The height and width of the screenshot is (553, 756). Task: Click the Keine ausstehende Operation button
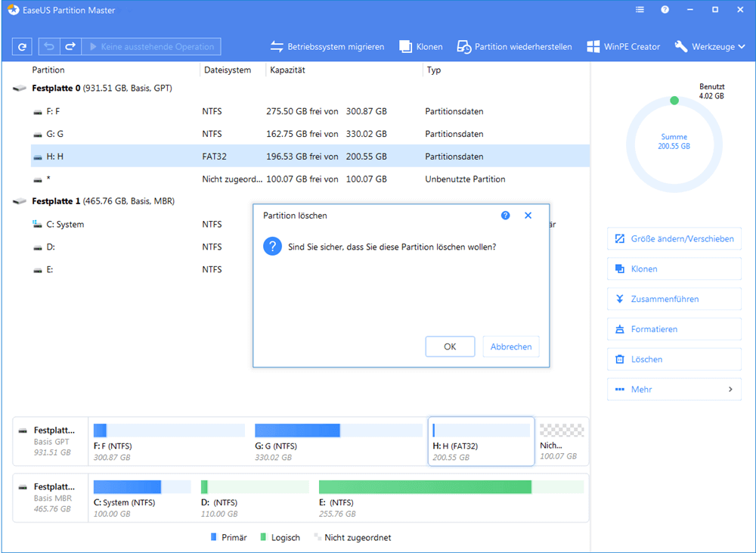coord(151,47)
